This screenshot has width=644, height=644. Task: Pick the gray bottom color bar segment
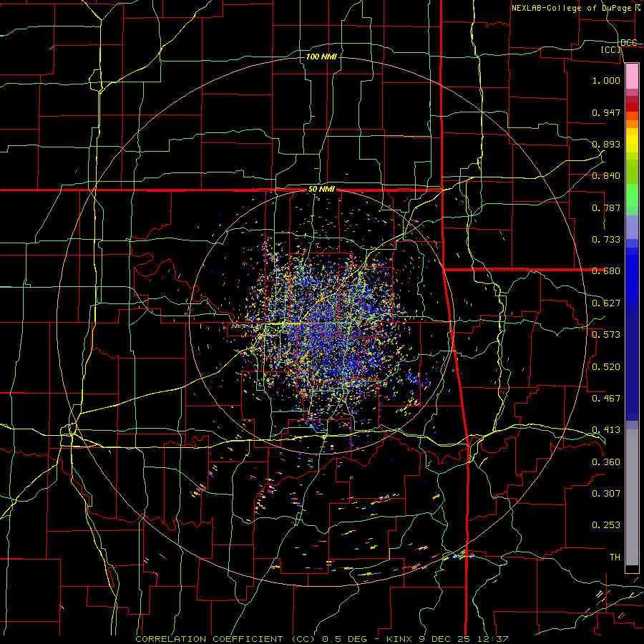632,497
